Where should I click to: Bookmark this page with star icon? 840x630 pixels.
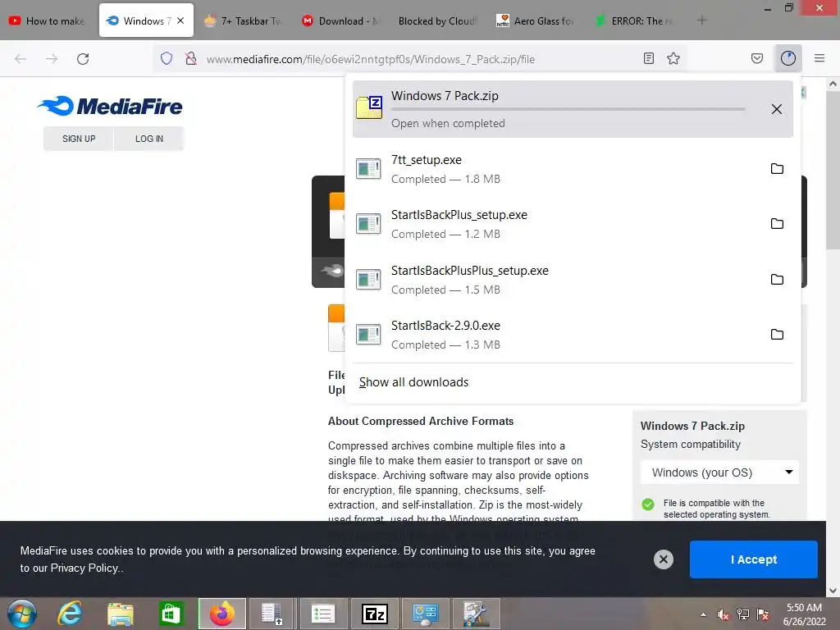(x=673, y=58)
